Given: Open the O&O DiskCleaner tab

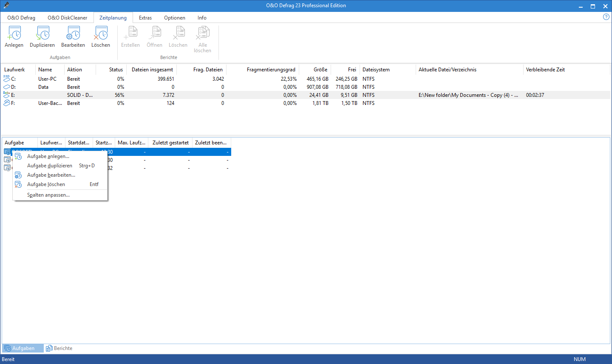Looking at the screenshot, I should [67, 17].
